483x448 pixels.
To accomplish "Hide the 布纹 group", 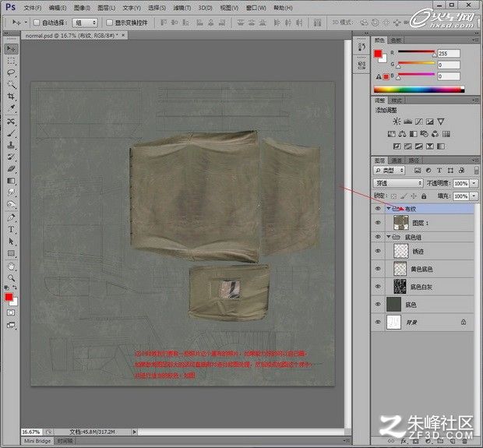I will 378,209.
